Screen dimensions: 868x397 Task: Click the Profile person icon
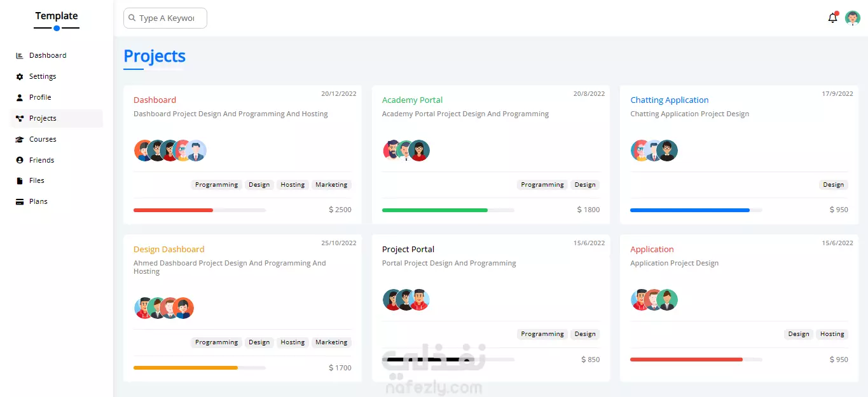pyautogui.click(x=19, y=97)
